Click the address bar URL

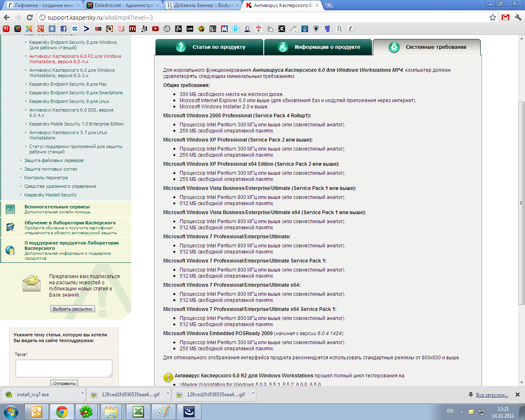[100, 17]
